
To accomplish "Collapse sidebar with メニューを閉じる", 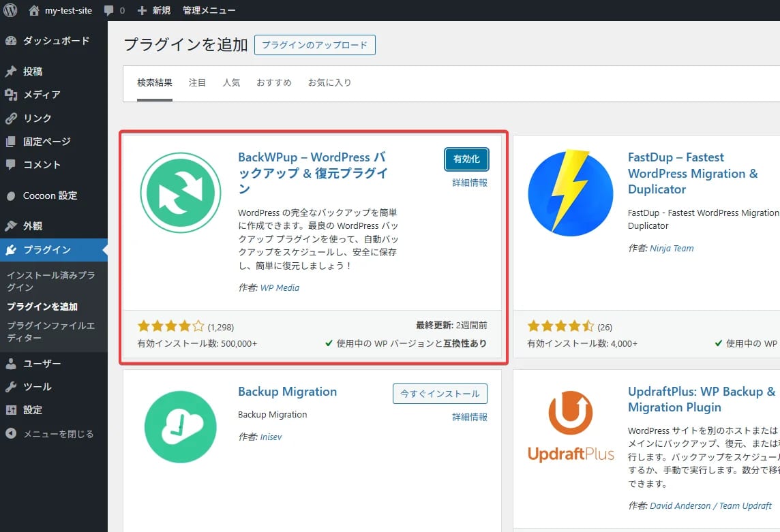I will tap(58, 434).
